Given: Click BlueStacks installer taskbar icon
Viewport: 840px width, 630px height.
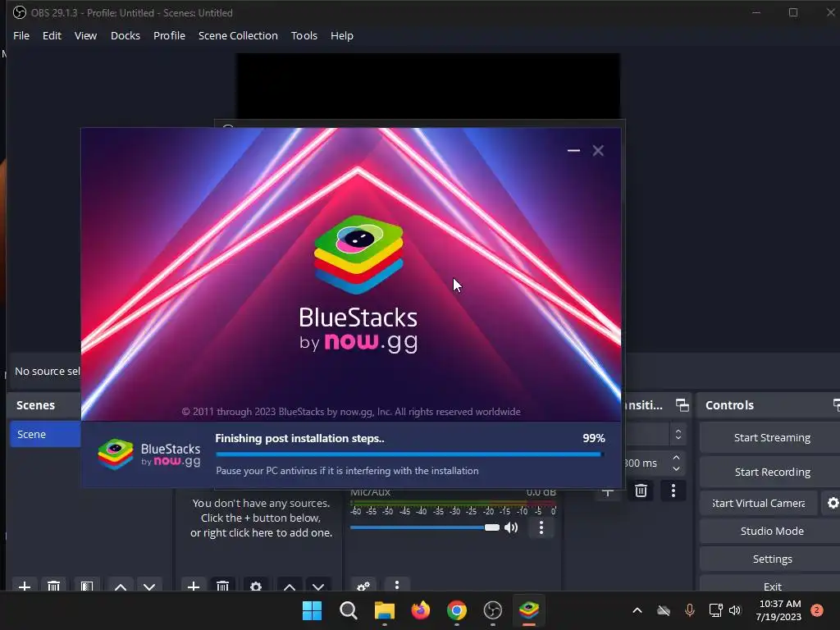Looking at the screenshot, I should point(529,610).
